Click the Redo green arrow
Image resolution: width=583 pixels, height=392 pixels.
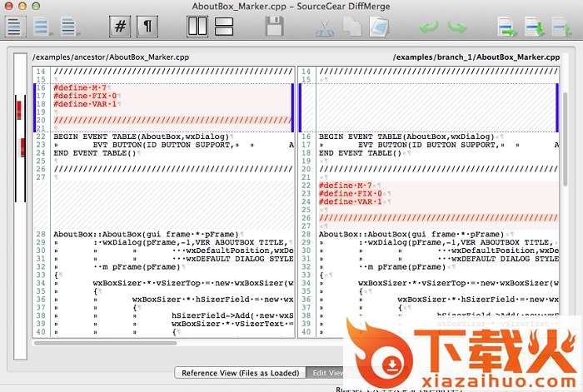456,26
